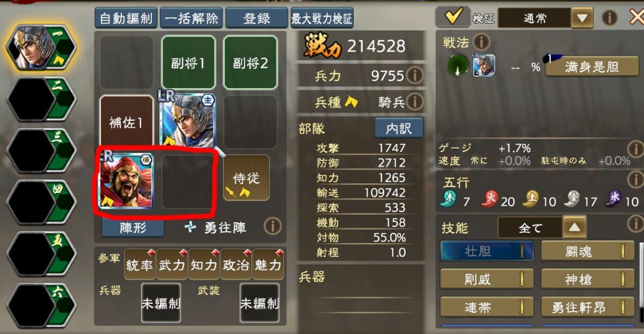Image resolution: width=644 pixels, height=334 pixels.
Task: Click info icon next to 騎兵 troop type
Action: pyautogui.click(x=414, y=101)
